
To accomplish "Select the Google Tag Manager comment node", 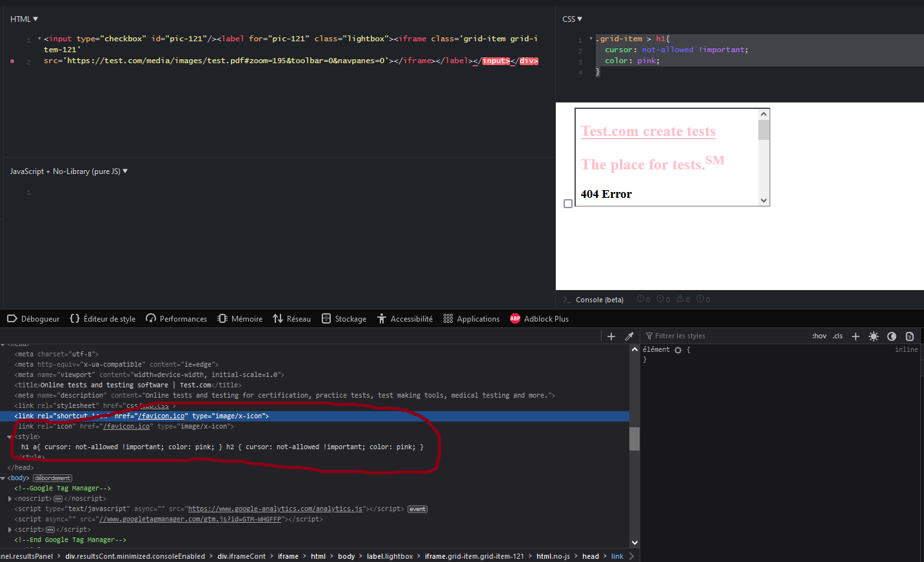I will click(x=63, y=489).
